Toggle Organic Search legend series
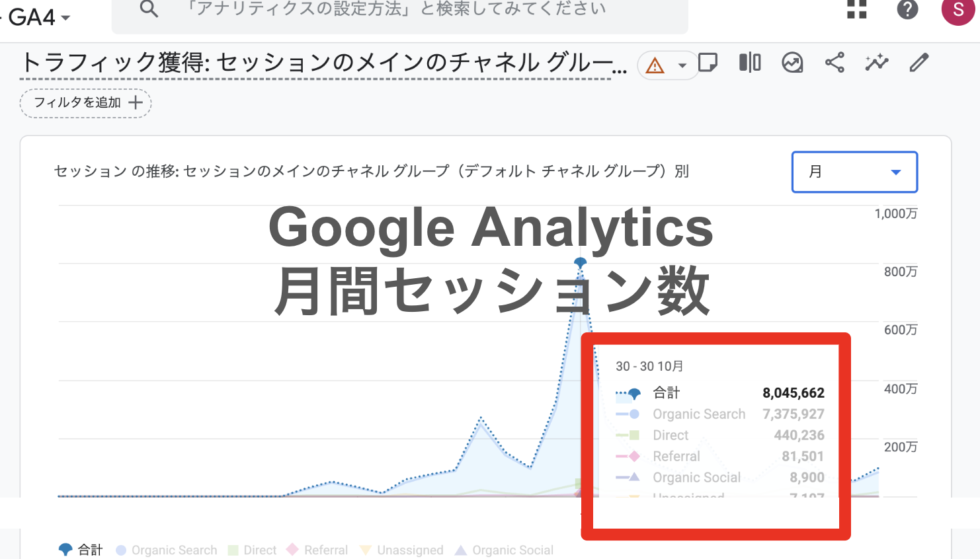The width and height of the screenshot is (980, 559). pyautogui.click(x=167, y=550)
